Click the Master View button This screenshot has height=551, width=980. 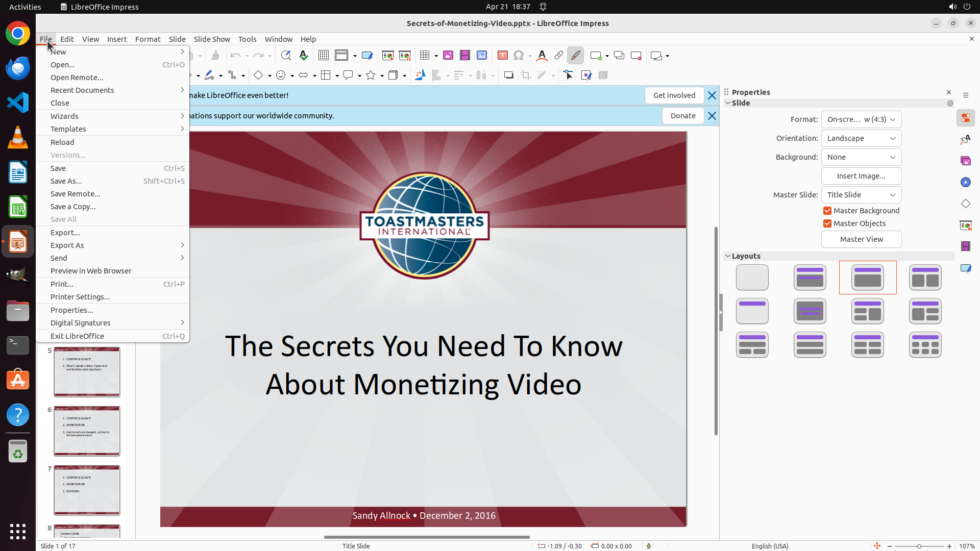861,239
